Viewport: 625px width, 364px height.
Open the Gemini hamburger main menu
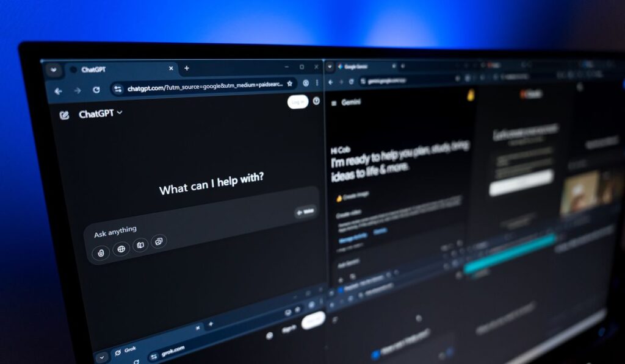click(333, 104)
